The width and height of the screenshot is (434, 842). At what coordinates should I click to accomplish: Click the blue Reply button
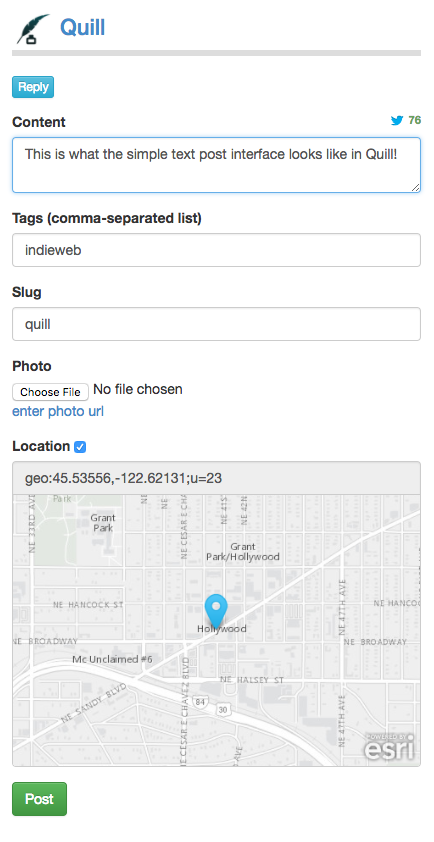point(33,87)
